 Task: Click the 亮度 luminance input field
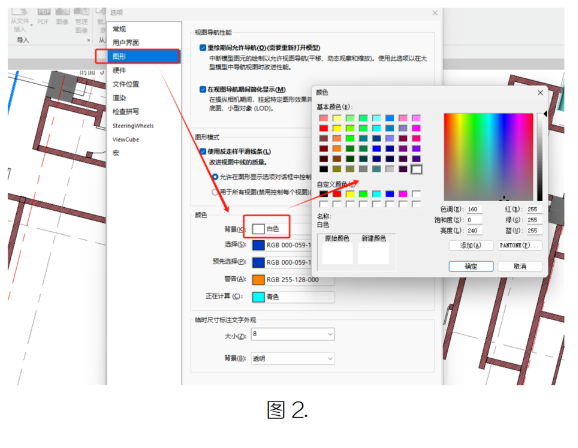pos(474,230)
